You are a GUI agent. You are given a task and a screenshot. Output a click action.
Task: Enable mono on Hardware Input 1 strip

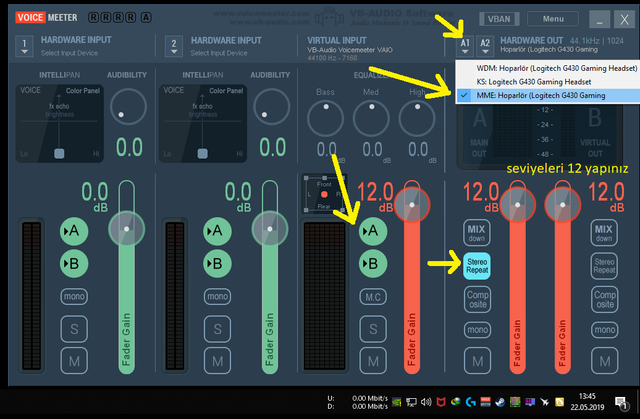pos(74,296)
